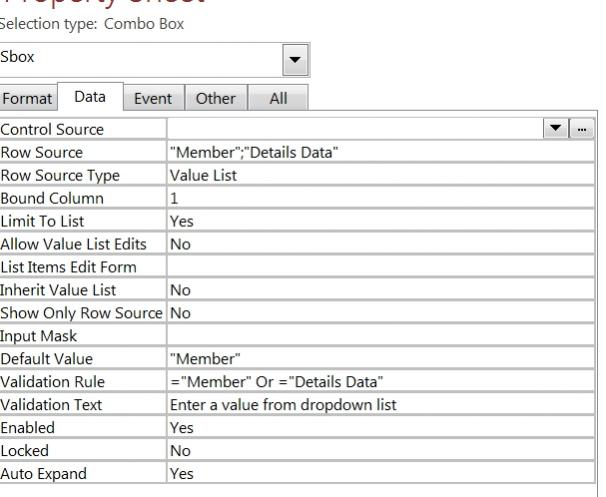
Task: Toggle Allow Value List Edits setting
Action: [x=380, y=243]
